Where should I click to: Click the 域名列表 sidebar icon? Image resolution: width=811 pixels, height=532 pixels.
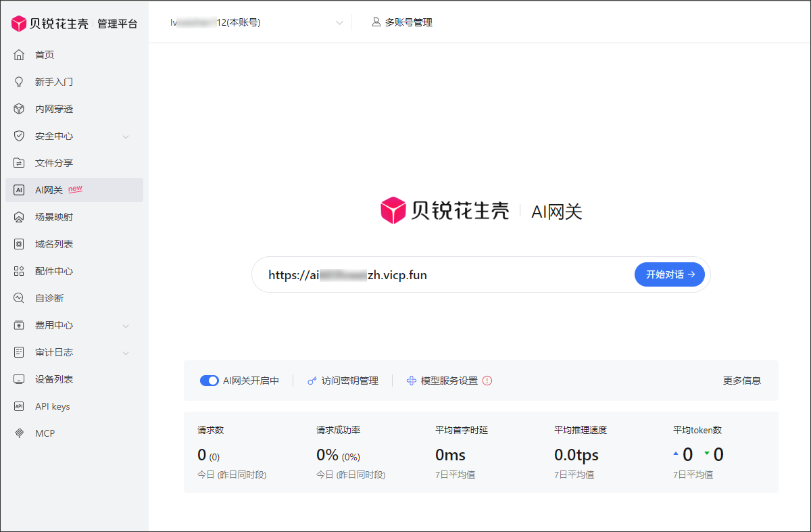point(19,244)
